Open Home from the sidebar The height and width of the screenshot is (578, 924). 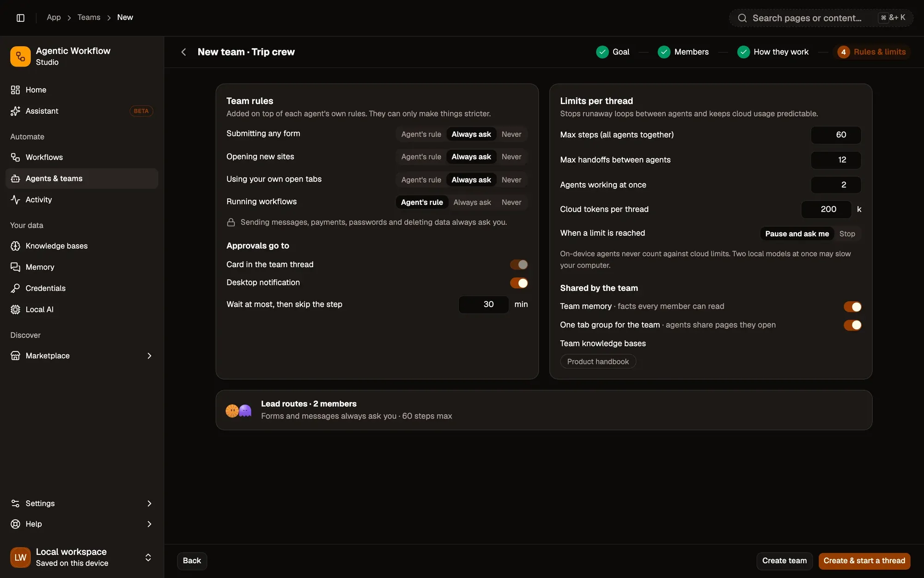(82, 90)
